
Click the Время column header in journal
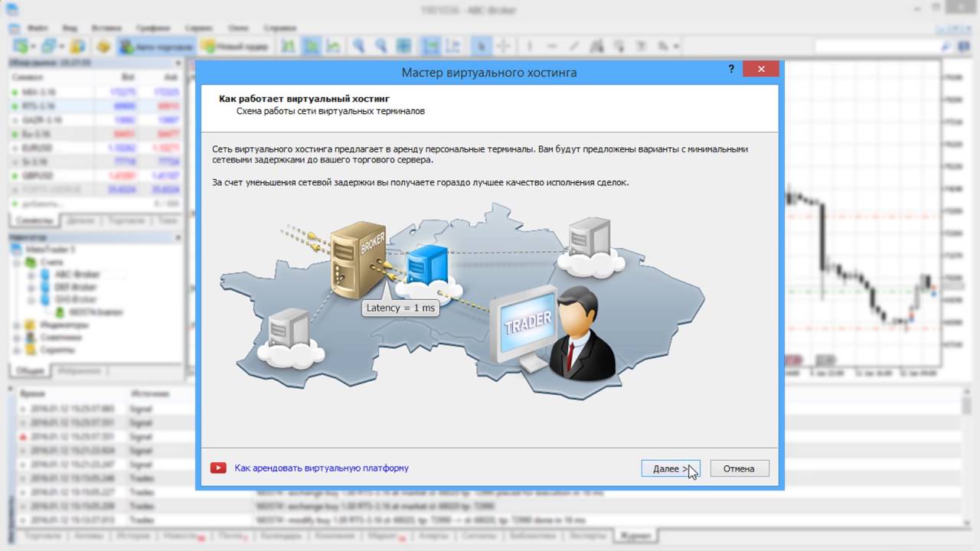coord(32,393)
